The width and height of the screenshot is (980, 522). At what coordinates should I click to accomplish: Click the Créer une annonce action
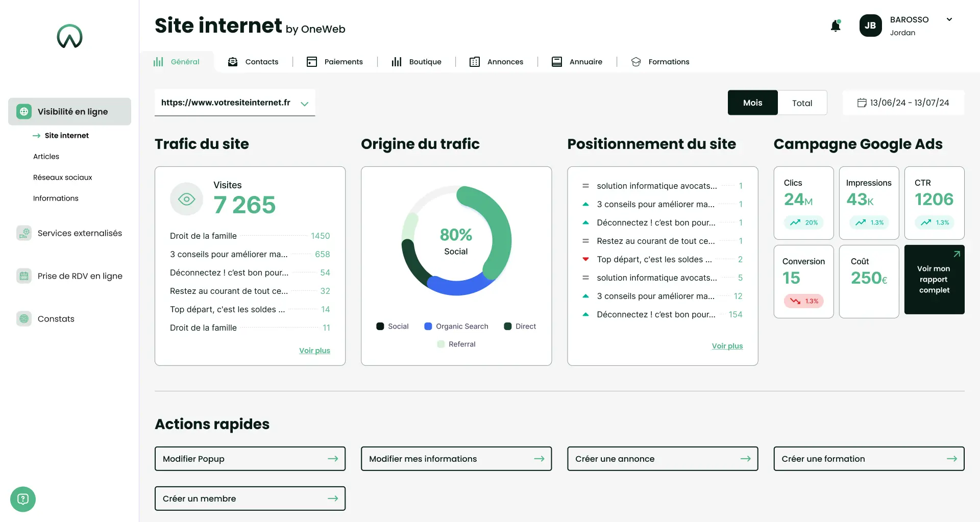tap(662, 458)
